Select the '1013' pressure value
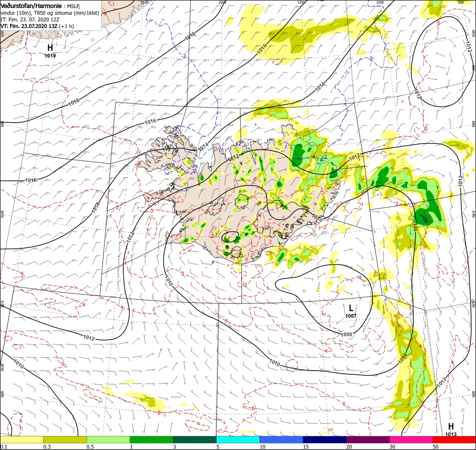476x450 pixels. (x=451, y=434)
